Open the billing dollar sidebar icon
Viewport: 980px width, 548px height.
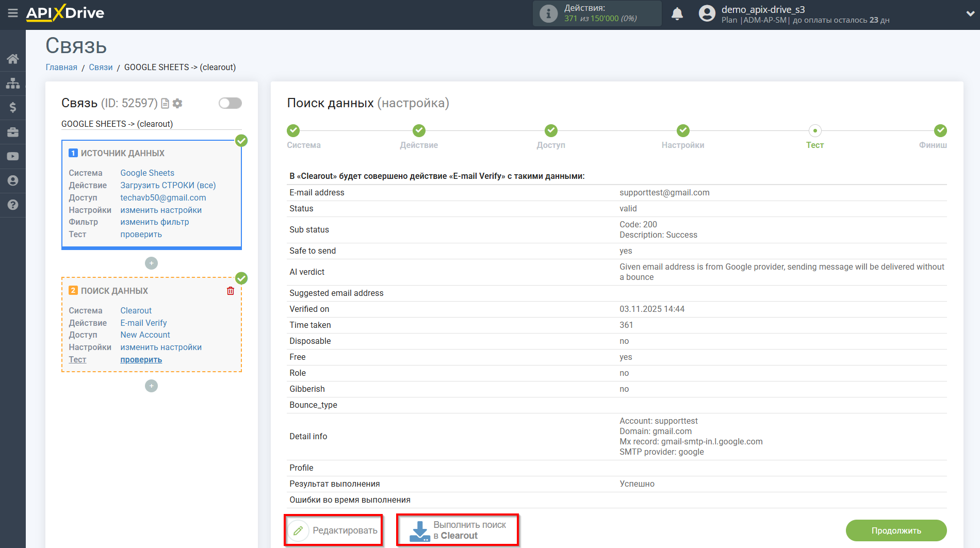pyautogui.click(x=12, y=107)
